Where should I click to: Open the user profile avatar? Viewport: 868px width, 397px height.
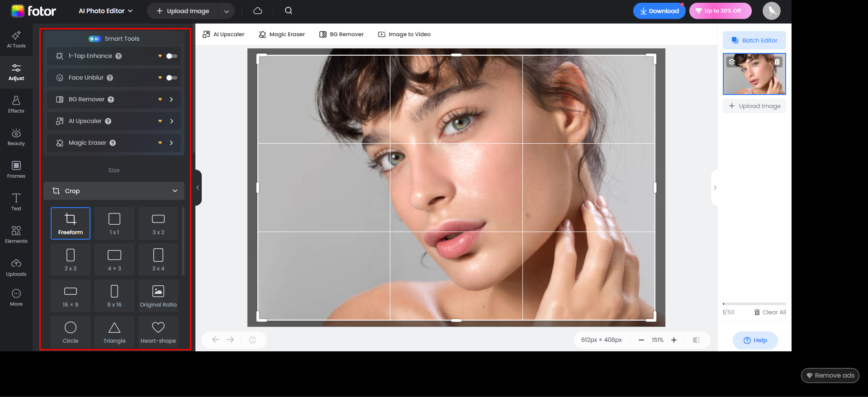(x=772, y=11)
